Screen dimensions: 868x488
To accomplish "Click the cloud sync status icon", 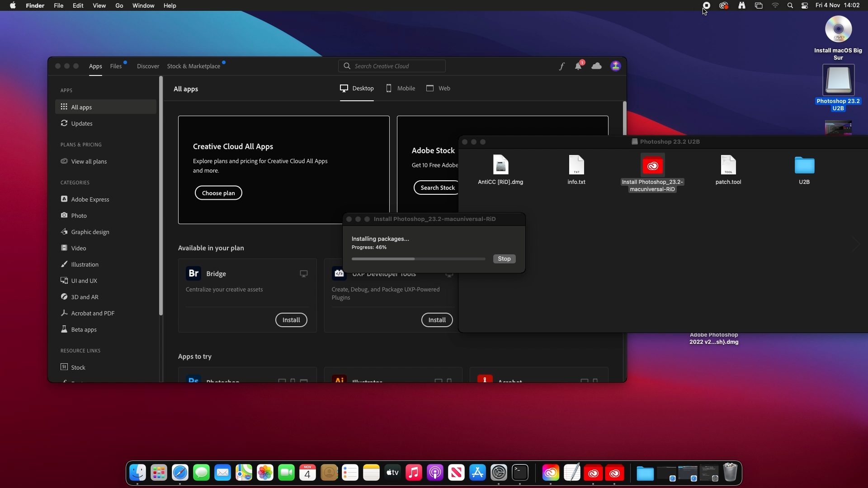I will pyautogui.click(x=597, y=66).
